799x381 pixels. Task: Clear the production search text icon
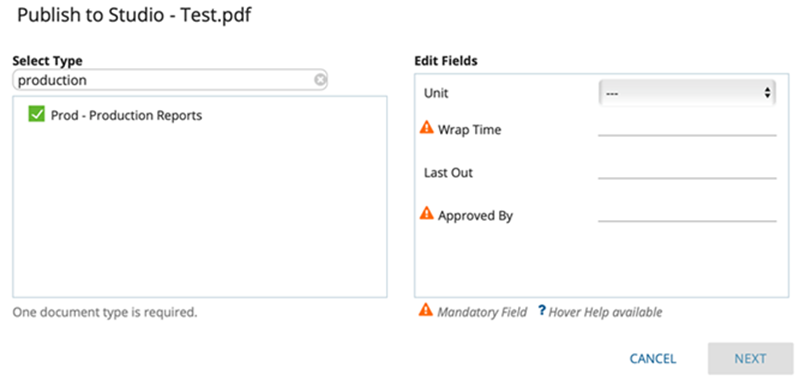(320, 80)
